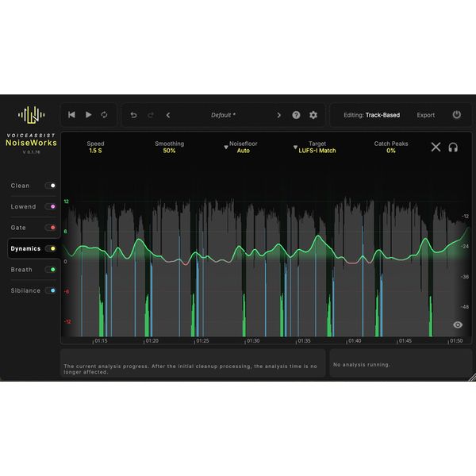Open the Noisefloor dropdown arrow

pos(226,148)
